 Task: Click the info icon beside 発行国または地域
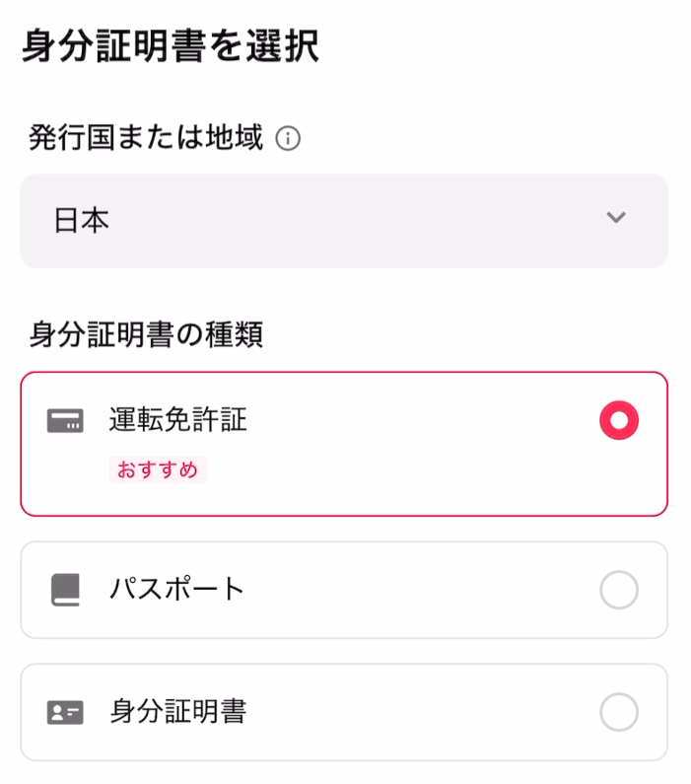pyautogui.click(x=288, y=138)
